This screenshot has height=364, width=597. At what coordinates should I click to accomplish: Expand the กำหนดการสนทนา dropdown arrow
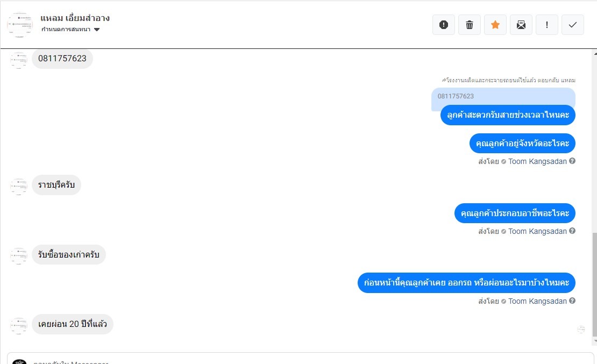pyautogui.click(x=97, y=30)
